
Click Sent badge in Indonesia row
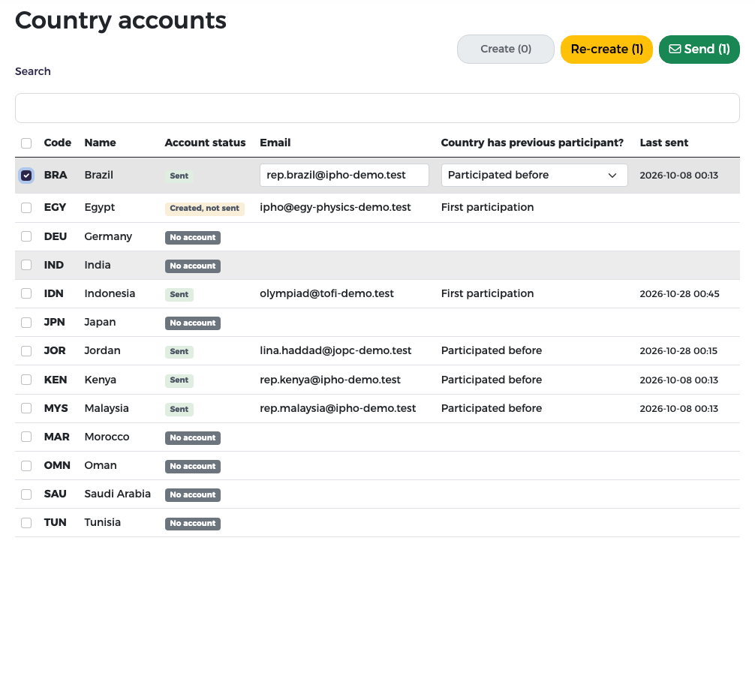179,294
